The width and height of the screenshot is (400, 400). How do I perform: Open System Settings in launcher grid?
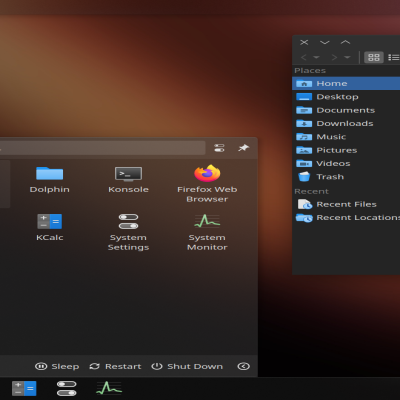tap(128, 233)
